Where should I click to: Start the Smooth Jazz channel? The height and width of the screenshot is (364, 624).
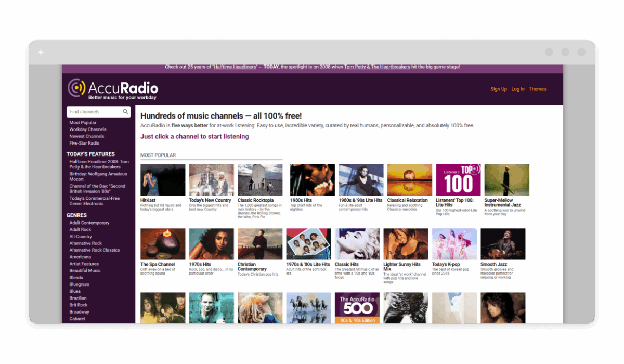click(x=503, y=244)
